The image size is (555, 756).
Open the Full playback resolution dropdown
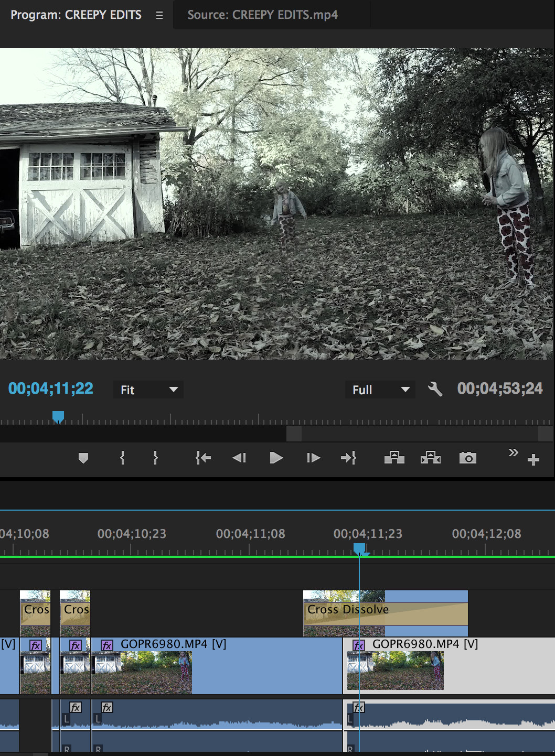[380, 390]
